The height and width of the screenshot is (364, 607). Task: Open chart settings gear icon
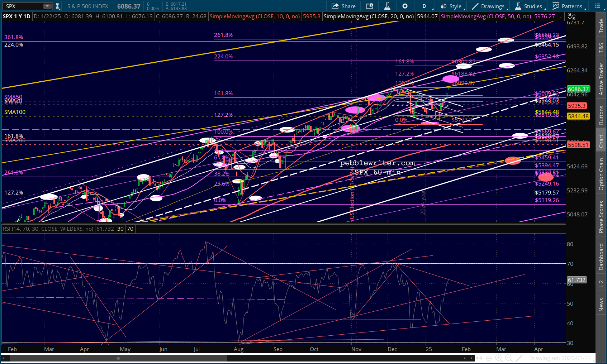click(405, 6)
